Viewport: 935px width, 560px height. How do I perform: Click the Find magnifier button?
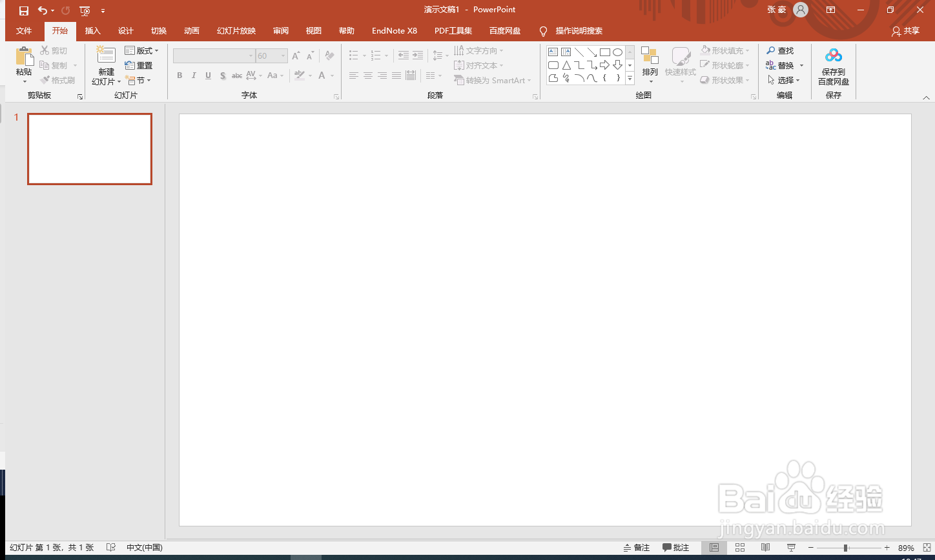click(780, 51)
